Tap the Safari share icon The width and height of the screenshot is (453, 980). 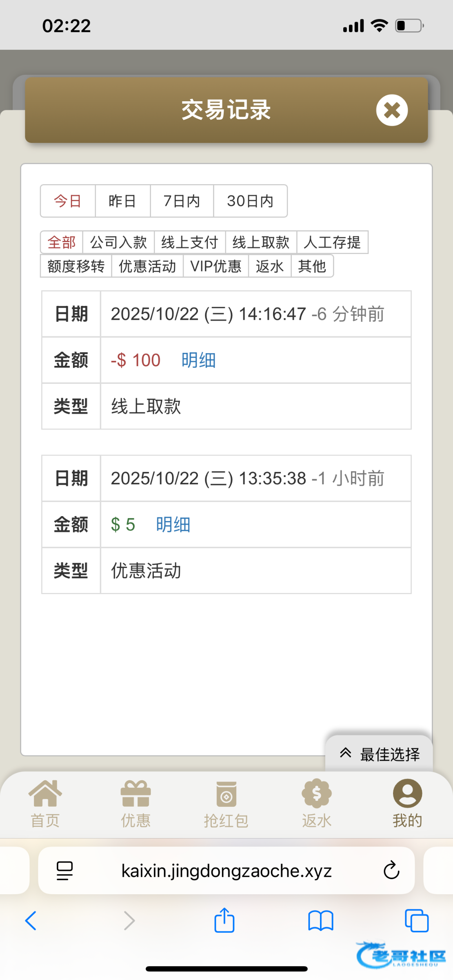tap(224, 921)
